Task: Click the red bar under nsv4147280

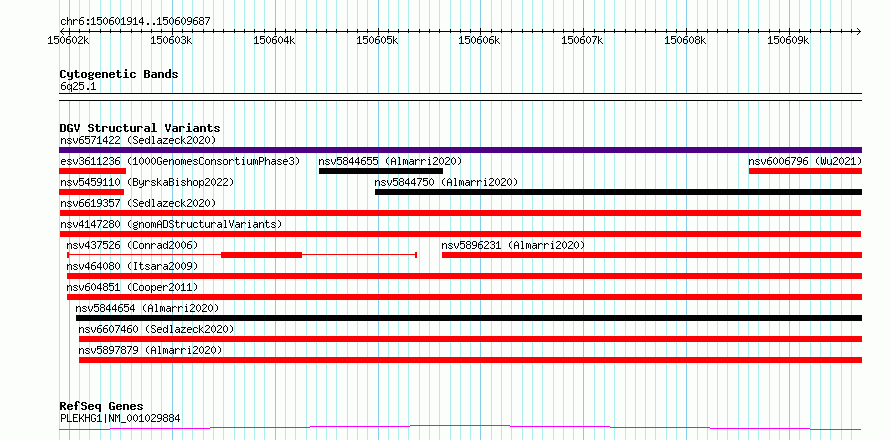Action: pyautogui.click(x=460, y=234)
